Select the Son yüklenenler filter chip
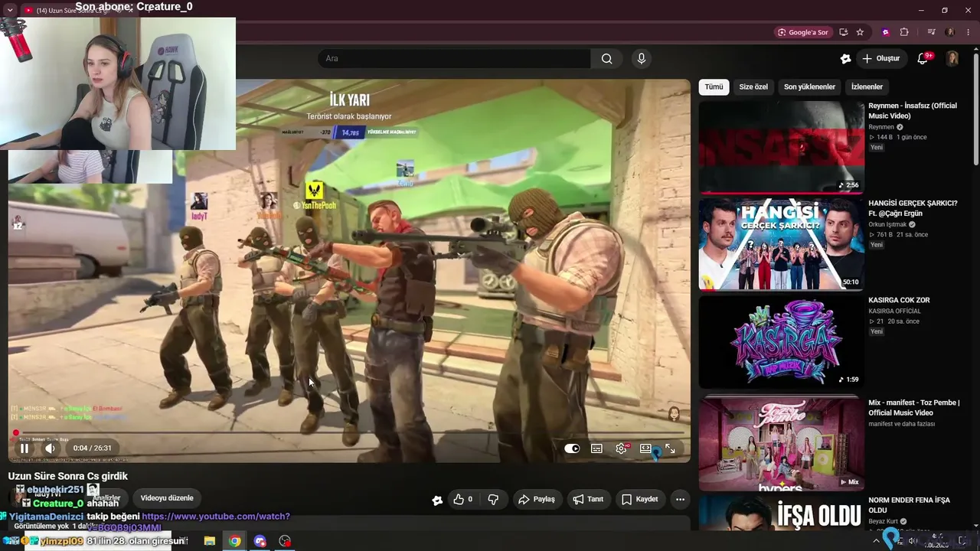The width and height of the screenshot is (980, 551). (x=809, y=87)
